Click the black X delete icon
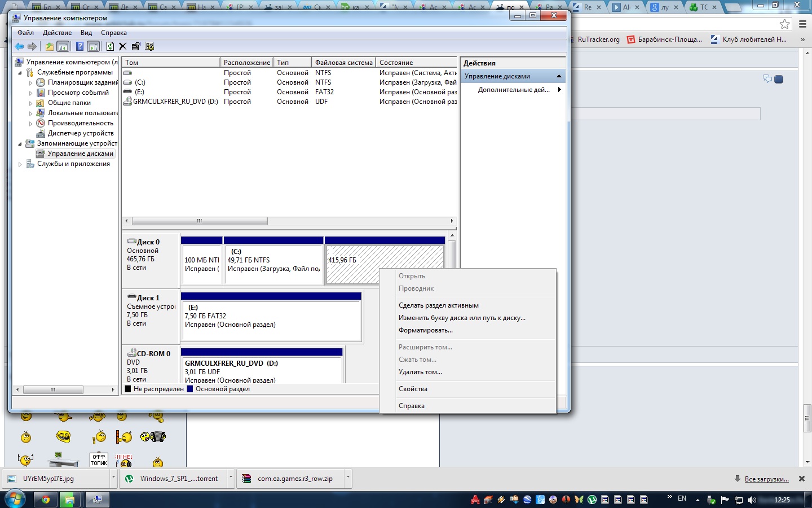The width and height of the screenshot is (812, 508). [122, 46]
